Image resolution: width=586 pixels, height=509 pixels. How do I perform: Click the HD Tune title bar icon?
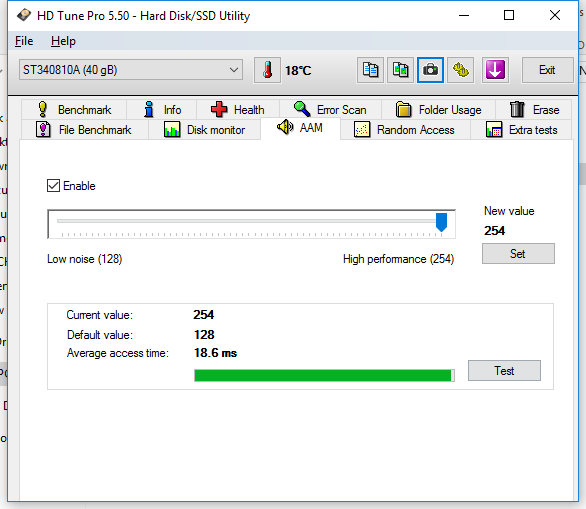pos(24,15)
